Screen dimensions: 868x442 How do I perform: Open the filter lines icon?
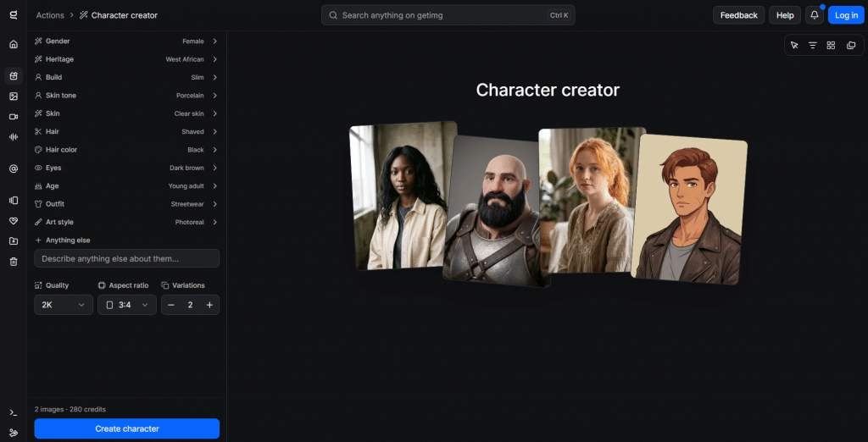coord(813,46)
